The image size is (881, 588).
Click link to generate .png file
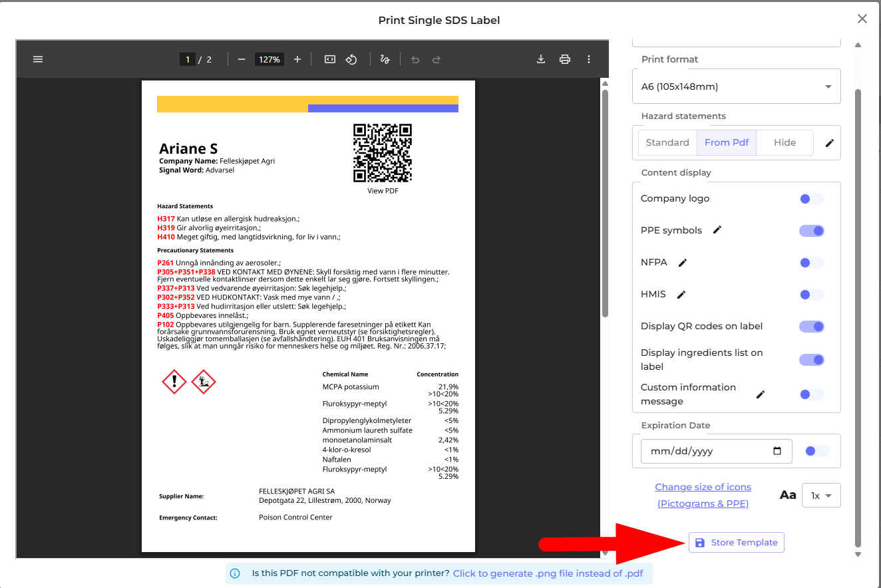pyautogui.click(x=548, y=573)
